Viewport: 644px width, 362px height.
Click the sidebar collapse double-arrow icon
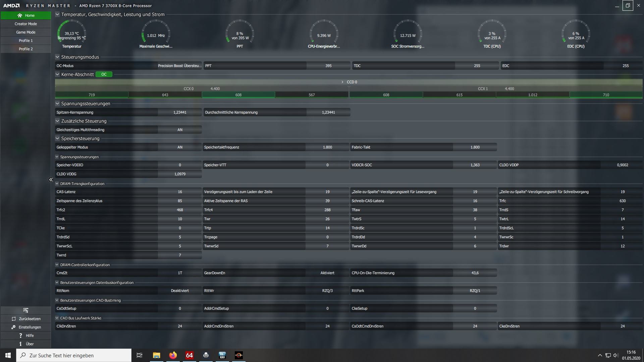pyautogui.click(x=51, y=180)
